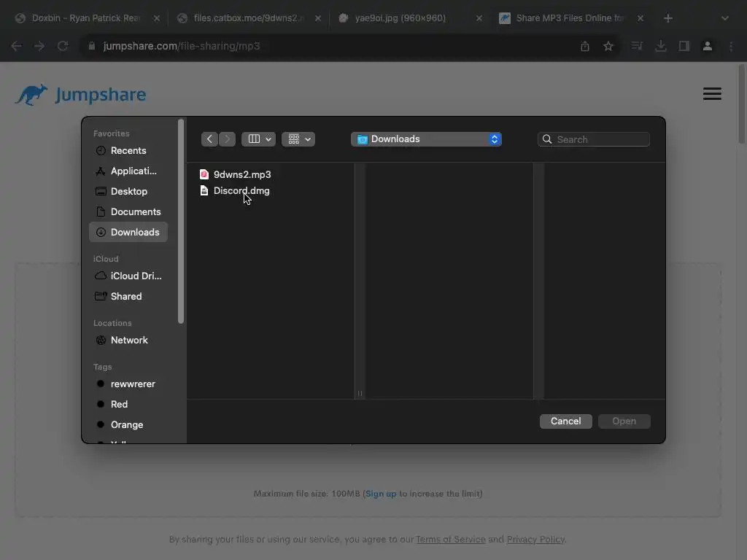
Task: Select the Red tag
Action: click(128, 404)
